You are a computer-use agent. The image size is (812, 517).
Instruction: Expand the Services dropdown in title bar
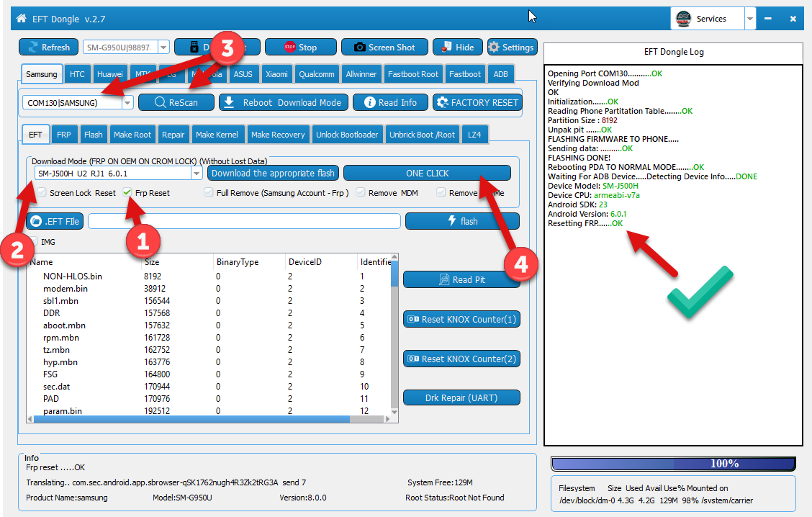click(x=750, y=19)
